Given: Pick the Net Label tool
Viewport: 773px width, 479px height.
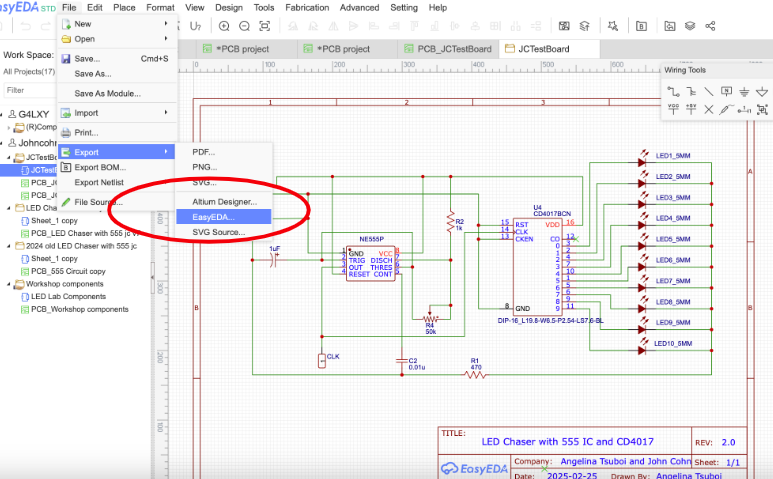Looking at the screenshot, I should 727,91.
